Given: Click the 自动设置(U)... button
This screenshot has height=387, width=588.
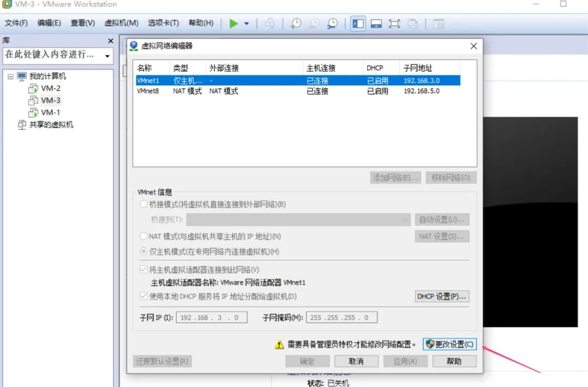Looking at the screenshot, I should 442,220.
